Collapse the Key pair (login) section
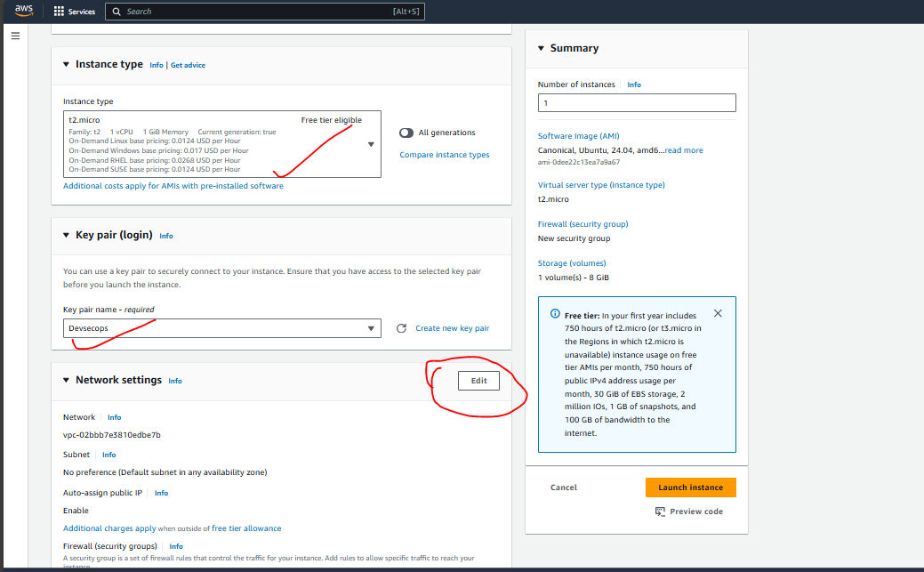This screenshot has height=572, width=924. (x=66, y=235)
